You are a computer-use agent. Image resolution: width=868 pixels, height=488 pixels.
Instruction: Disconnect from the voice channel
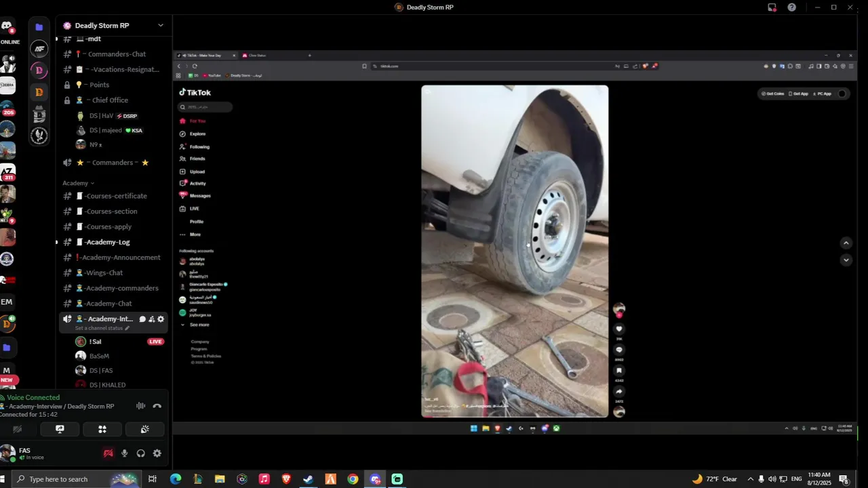[x=157, y=406]
